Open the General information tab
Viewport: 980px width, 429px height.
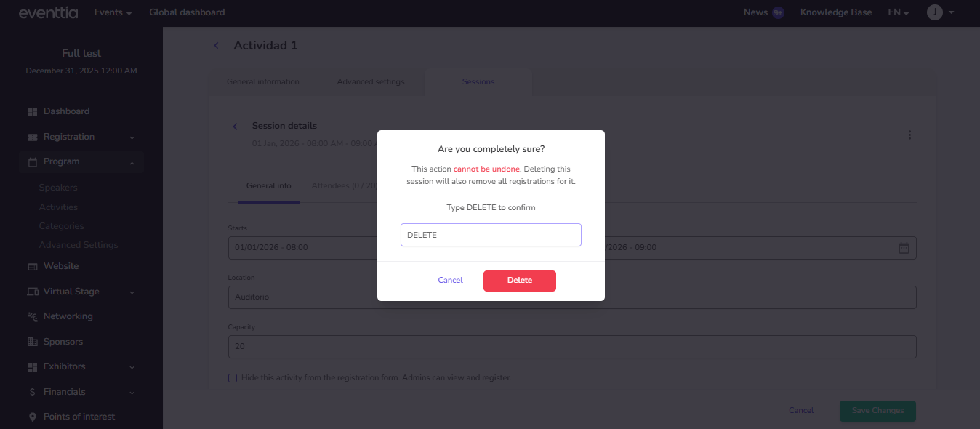[x=263, y=82]
